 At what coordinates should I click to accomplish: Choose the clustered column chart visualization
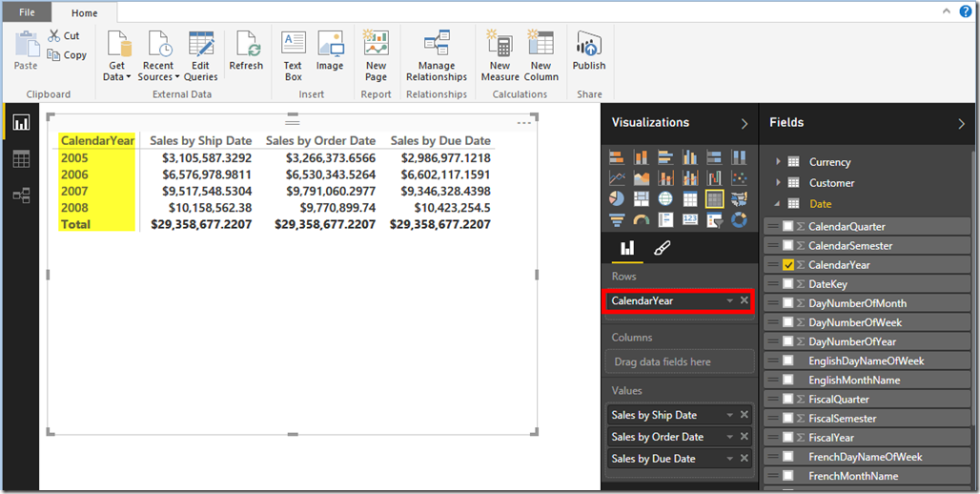click(689, 157)
